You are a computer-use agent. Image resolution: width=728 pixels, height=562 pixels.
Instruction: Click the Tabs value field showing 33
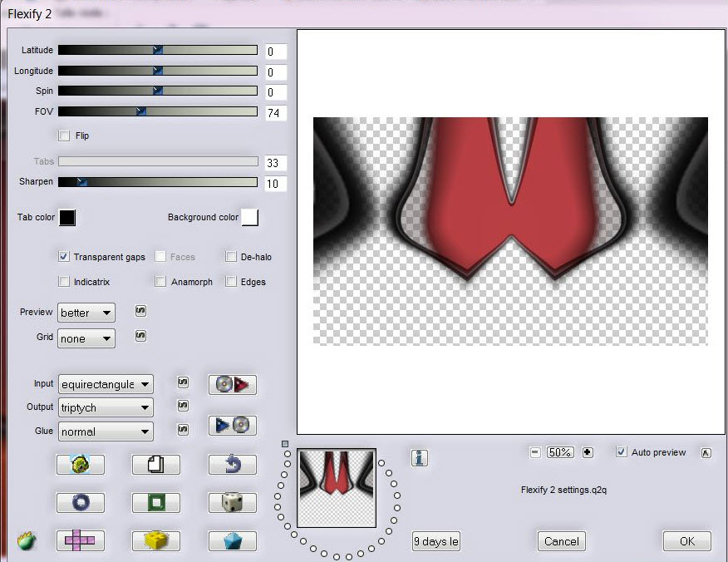pyautogui.click(x=276, y=163)
